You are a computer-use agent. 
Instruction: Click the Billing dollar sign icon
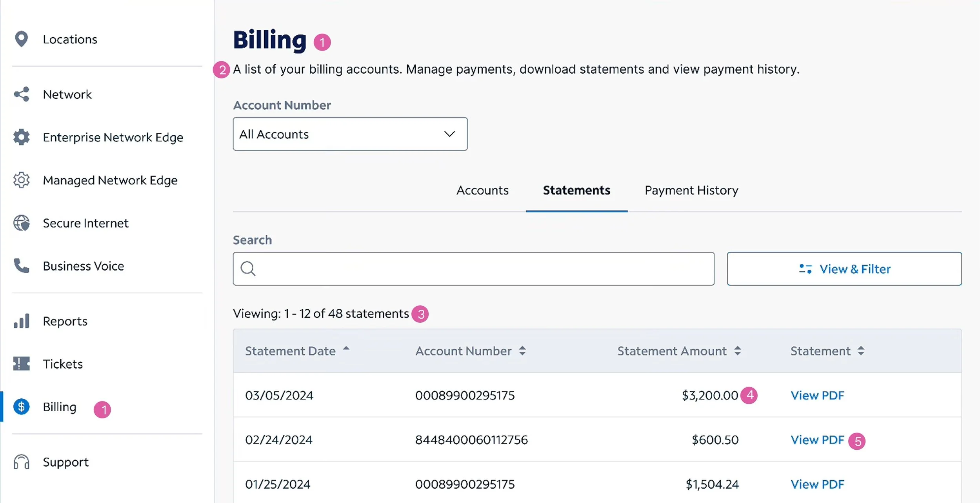[x=21, y=407]
